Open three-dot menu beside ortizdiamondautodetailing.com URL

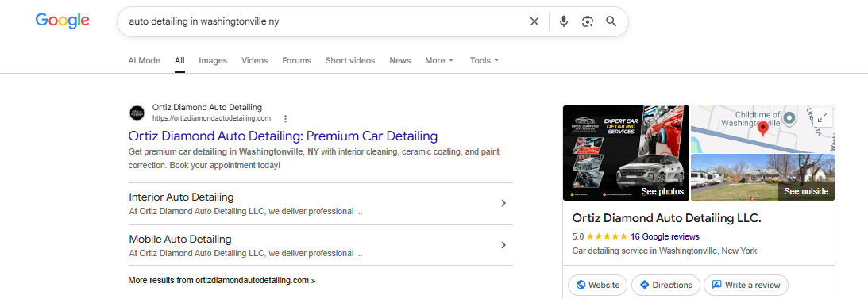(286, 118)
